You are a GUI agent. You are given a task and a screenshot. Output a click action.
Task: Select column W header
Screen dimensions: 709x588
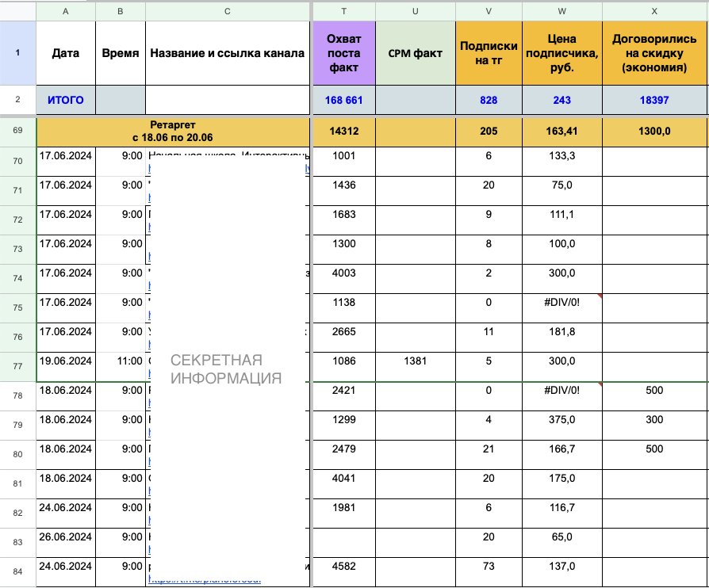click(562, 11)
